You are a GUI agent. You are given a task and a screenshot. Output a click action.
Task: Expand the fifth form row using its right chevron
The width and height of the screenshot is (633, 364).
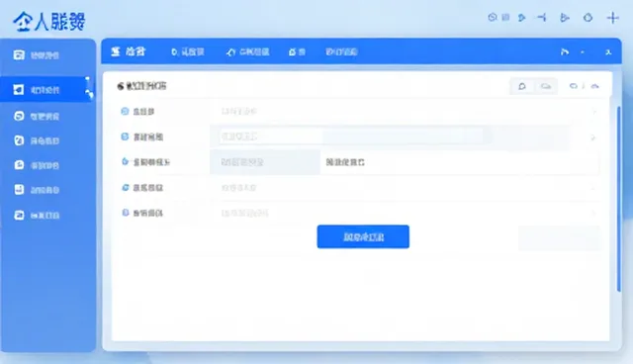coord(593,213)
